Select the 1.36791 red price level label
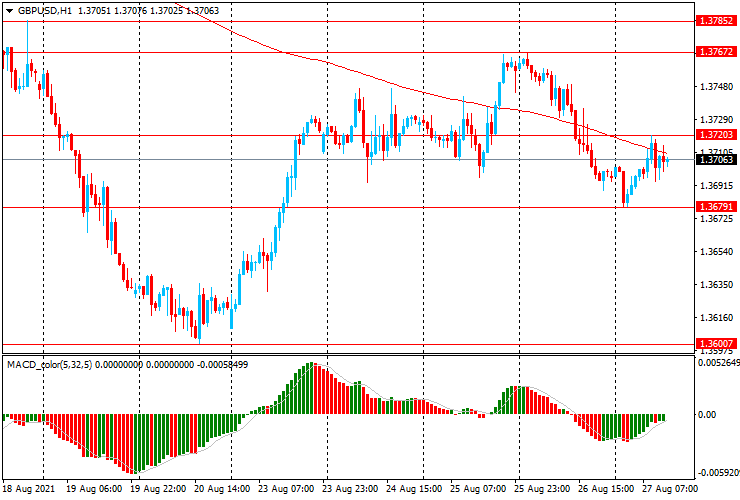740x500 pixels. pyautogui.click(x=716, y=207)
